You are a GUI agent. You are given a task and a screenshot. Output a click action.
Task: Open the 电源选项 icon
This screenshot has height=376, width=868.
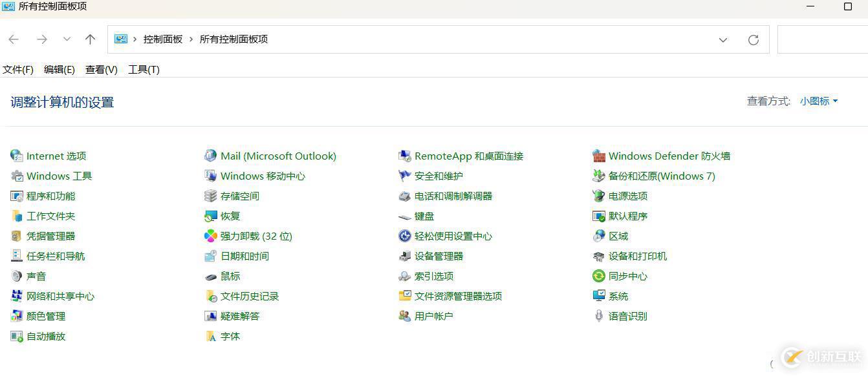coord(598,196)
